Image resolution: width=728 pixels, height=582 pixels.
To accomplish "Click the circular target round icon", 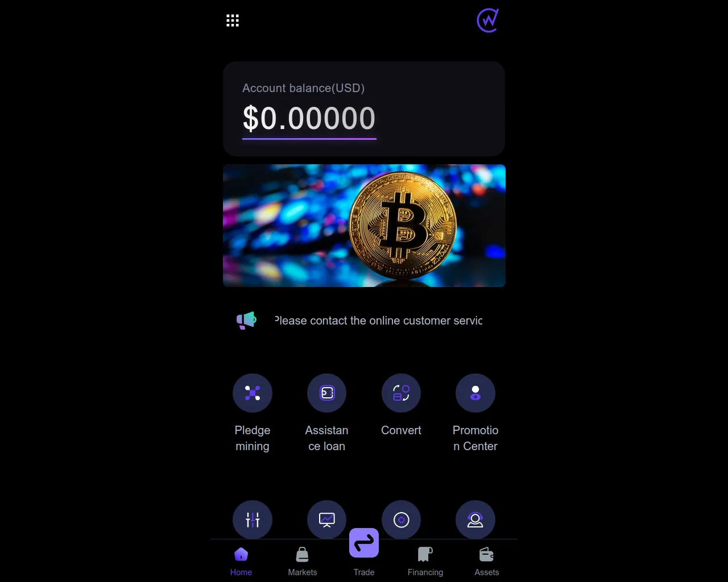I will (x=401, y=519).
